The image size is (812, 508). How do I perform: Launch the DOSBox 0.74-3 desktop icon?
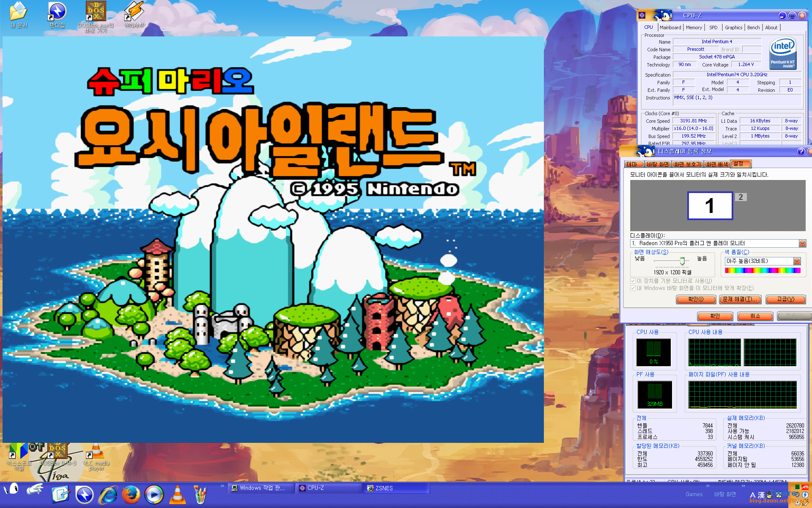pos(58,455)
